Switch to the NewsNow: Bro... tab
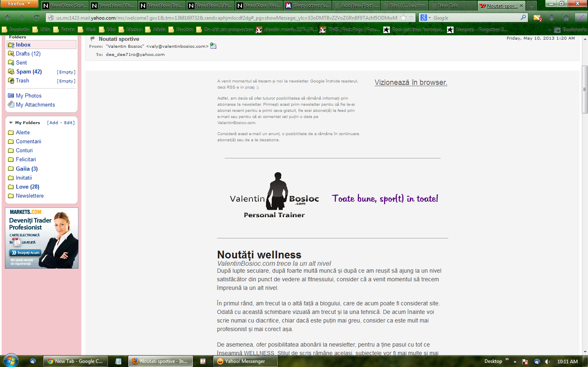588x367 pixels. [161, 6]
